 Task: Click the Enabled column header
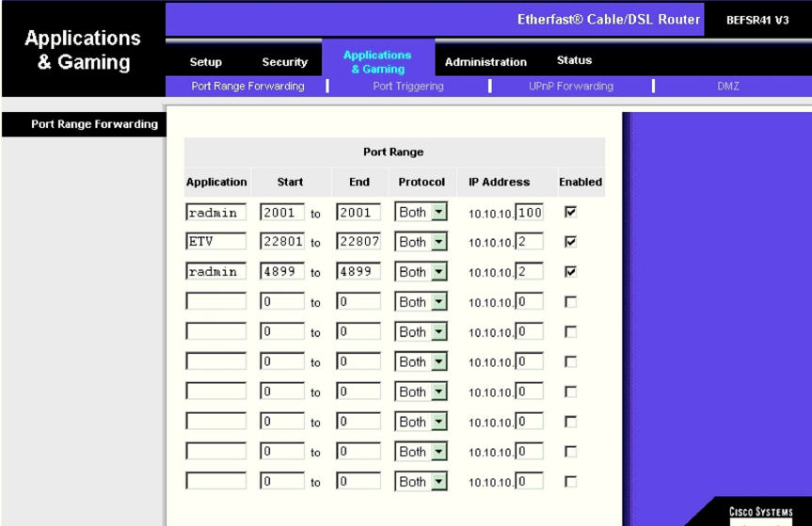581,183
